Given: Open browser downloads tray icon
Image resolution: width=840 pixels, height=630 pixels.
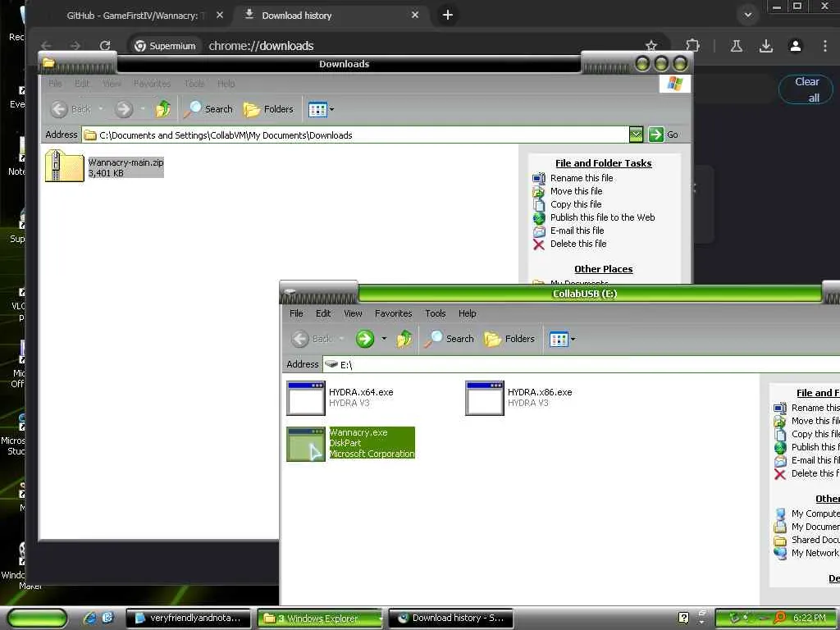Looking at the screenshot, I should click(766, 46).
